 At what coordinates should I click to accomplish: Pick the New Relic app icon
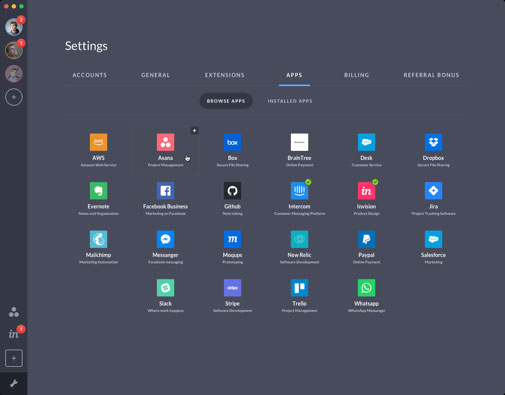tap(299, 239)
